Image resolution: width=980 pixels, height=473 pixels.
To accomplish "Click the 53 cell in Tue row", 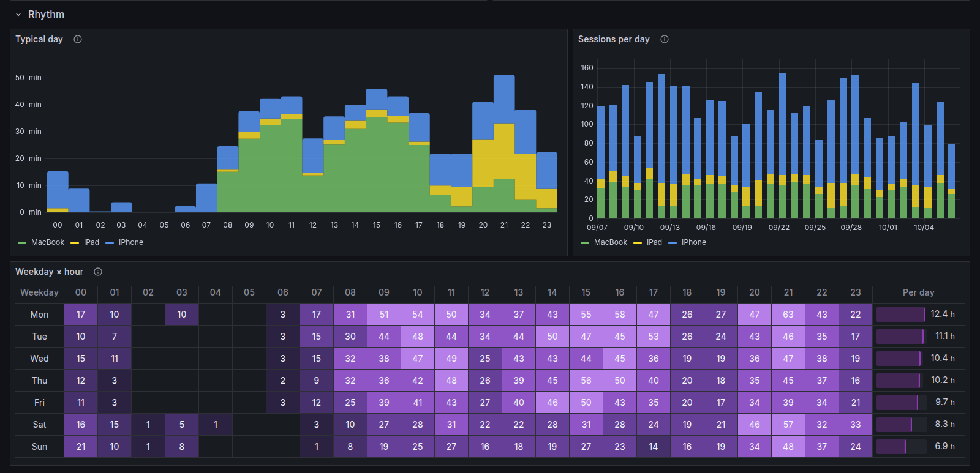I will click(x=654, y=337).
